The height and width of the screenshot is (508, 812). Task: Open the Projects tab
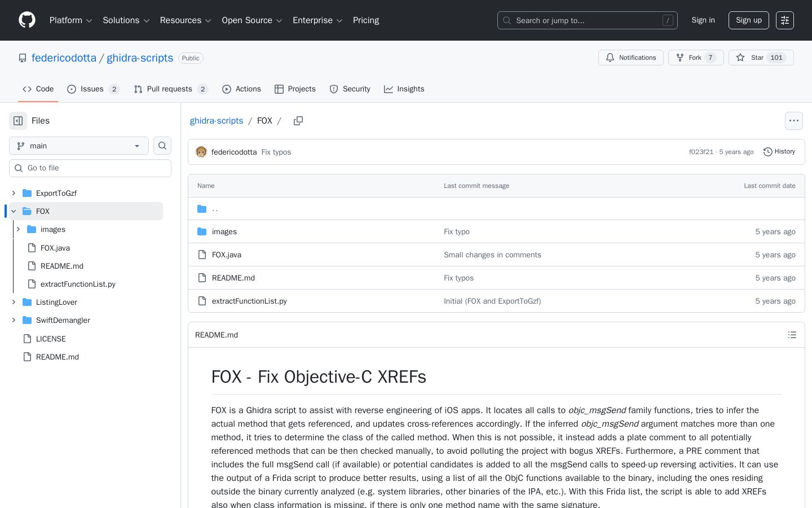point(295,89)
